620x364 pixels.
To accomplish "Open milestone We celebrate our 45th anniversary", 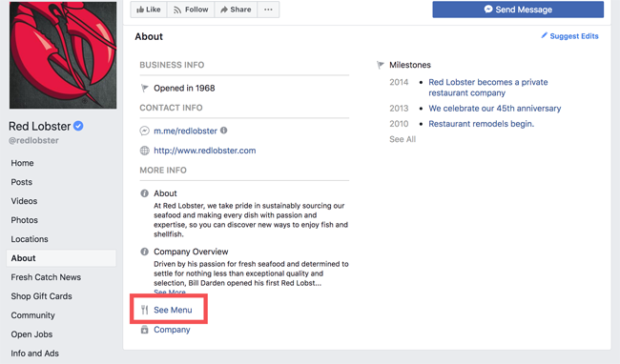I will pyautogui.click(x=495, y=109).
